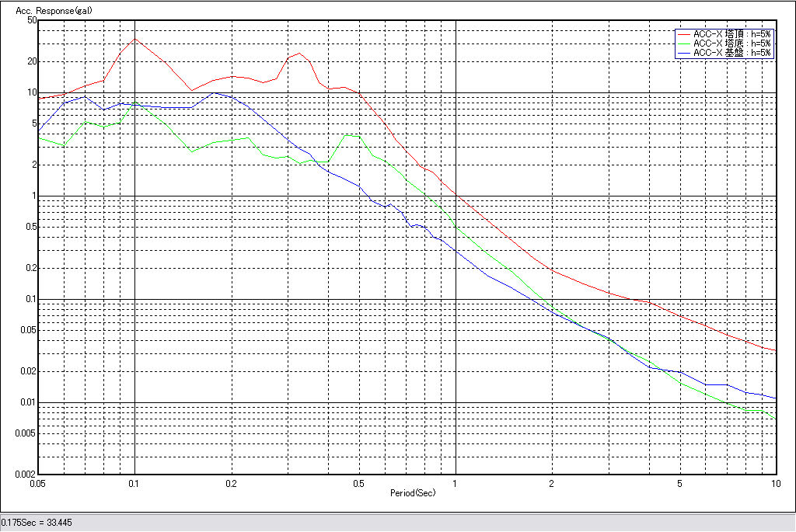Click the x-axis tick label 10
This screenshot has width=796, height=532.
click(774, 483)
